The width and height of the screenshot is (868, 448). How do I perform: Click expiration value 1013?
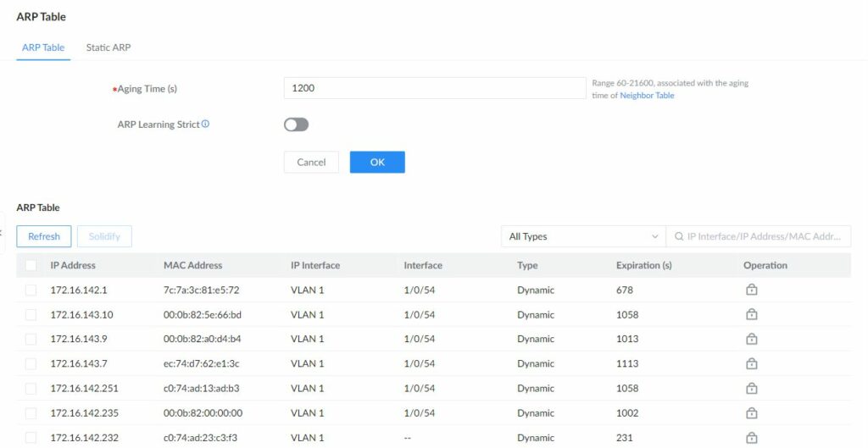627,339
